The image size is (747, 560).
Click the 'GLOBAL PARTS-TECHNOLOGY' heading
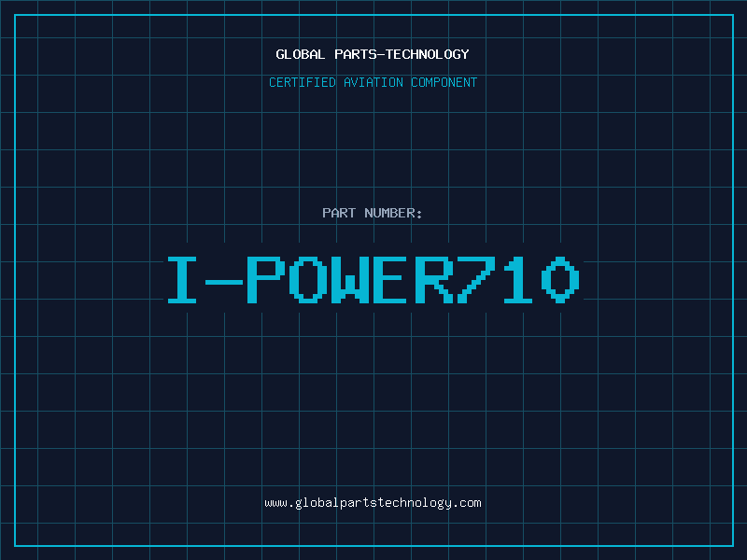[x=373, y=54]
